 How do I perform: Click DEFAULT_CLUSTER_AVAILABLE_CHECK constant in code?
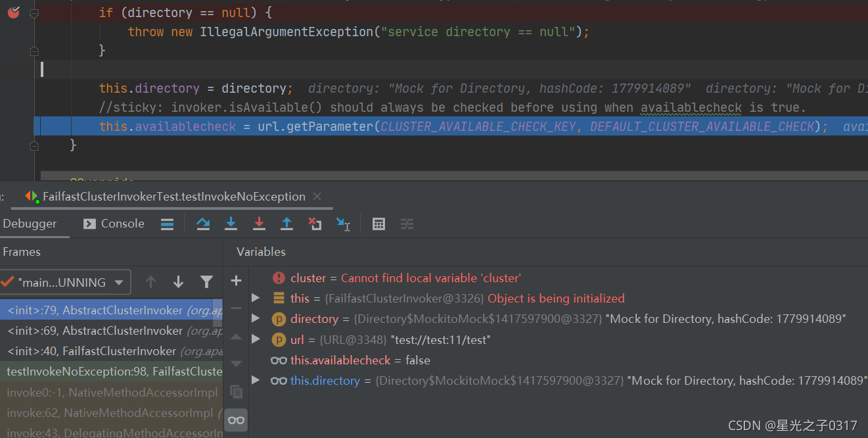coord(702,126)
